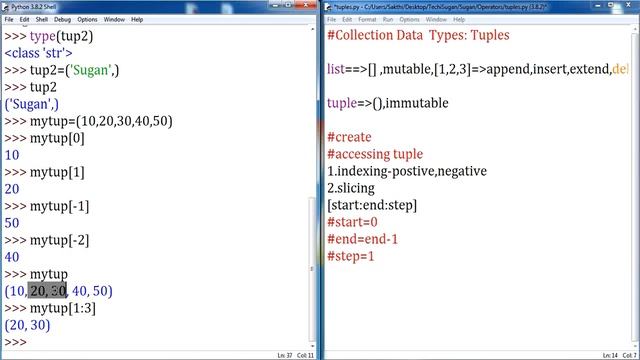Open the Help menu in Python Shell window
The height and width of the screenshot is (360, 640).
tap(137, 20)
